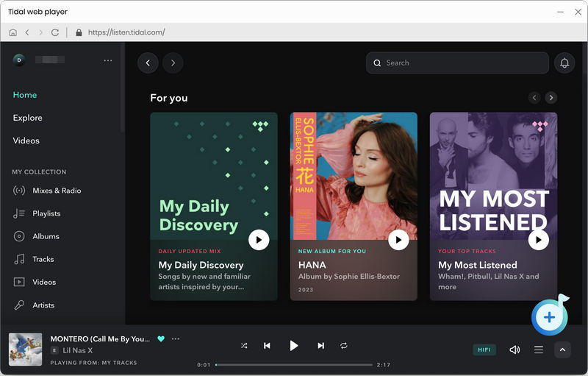This screenshot has width=588, height=376.
Task: Click the MONTERO track title in player
Action: coord(100,339)
